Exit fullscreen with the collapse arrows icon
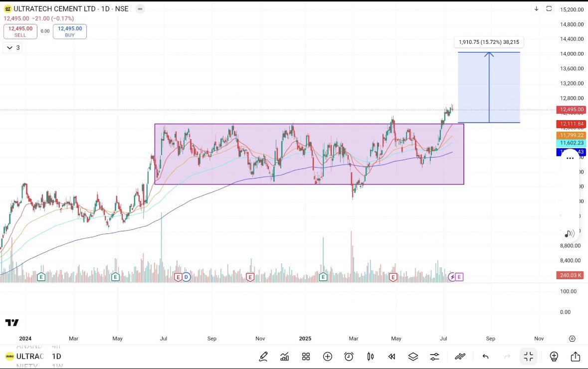Viewport: 588px width, 369px height. (528, 356)
